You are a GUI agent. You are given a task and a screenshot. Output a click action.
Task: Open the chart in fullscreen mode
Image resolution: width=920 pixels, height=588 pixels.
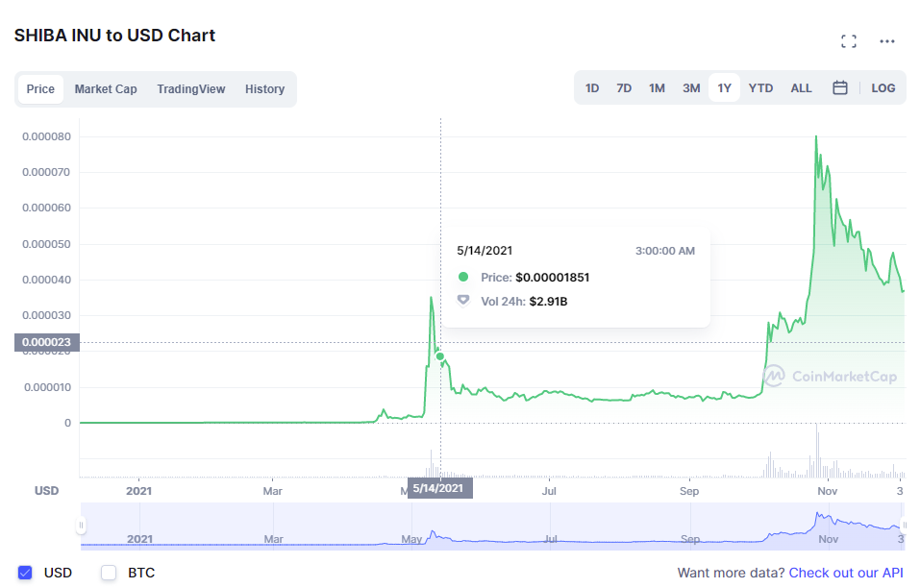coord(849,41)
